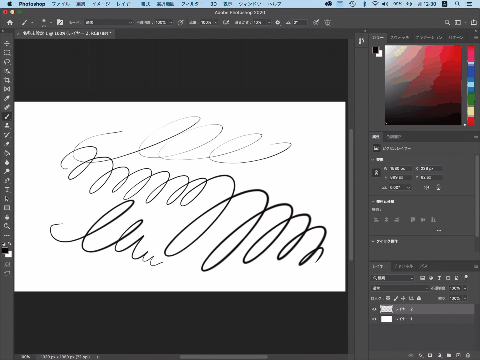
Task: Select the Object Selection tool
Action: 7,71
